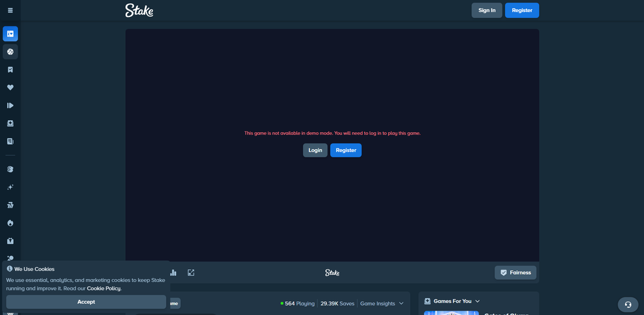Open game in popout window icon
The height and width of the screenshot is (315, 644).
(x=191, y=273)
